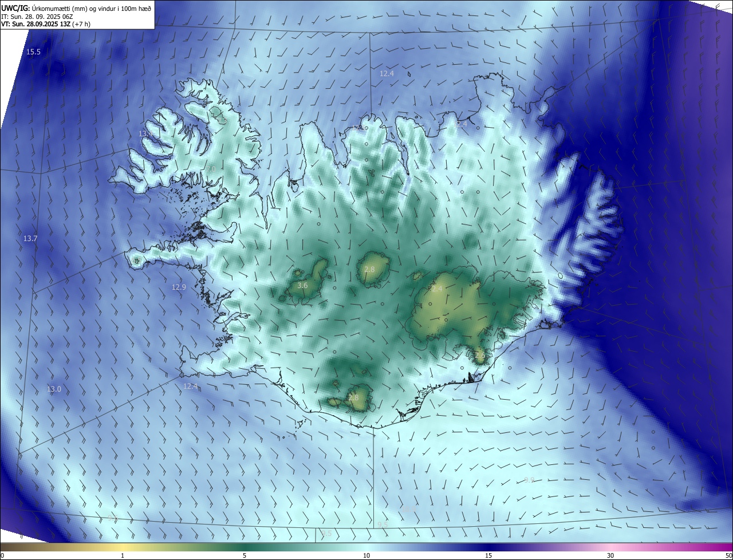Click the 13.7 value west of Iceland

click(x=30, y=239)
